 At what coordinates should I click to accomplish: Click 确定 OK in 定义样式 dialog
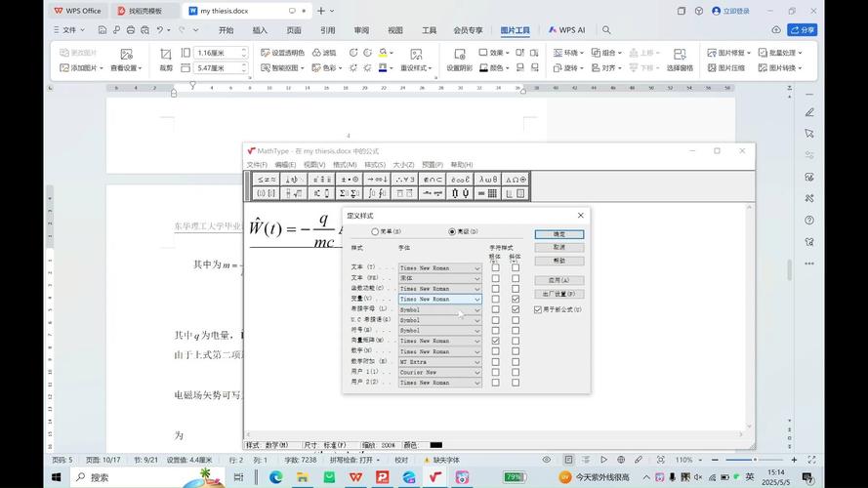[559, 234]
